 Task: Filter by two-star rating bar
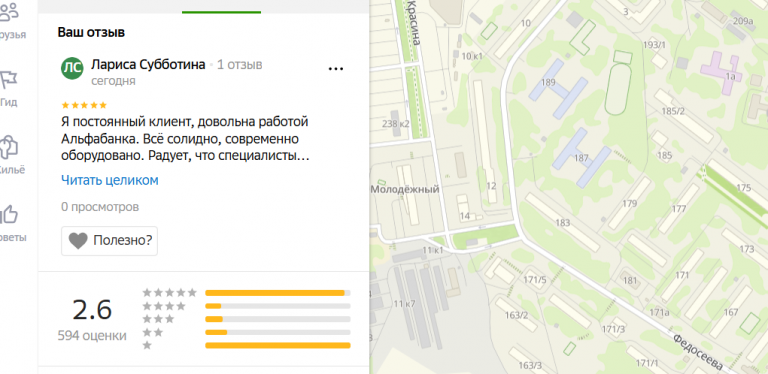278,332
